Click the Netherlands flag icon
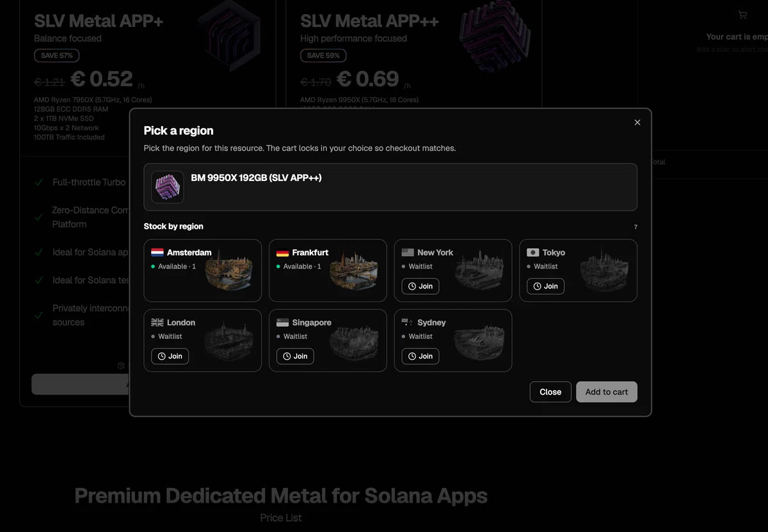768x532 pixels. (157, 253)
